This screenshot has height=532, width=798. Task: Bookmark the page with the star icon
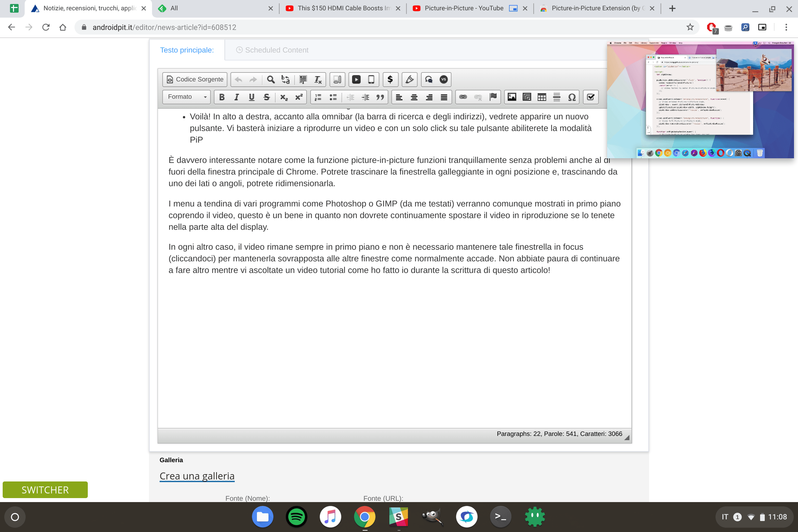690,27
